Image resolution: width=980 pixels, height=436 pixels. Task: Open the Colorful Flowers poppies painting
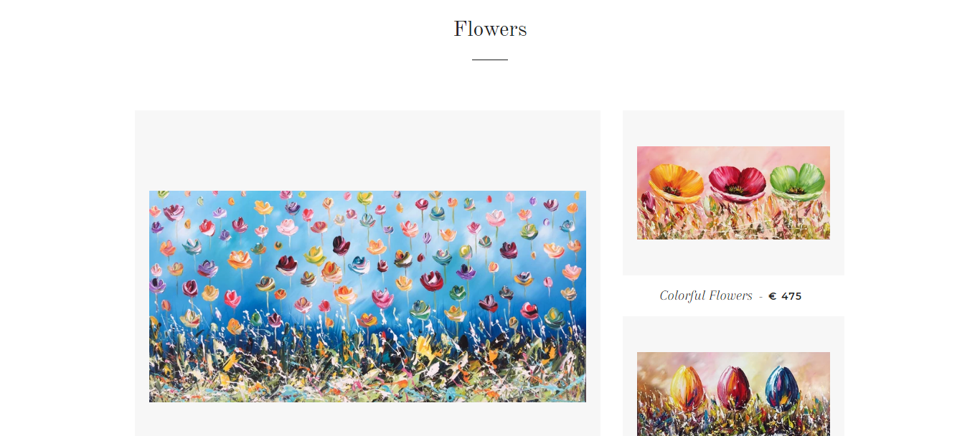coord(733,193)
